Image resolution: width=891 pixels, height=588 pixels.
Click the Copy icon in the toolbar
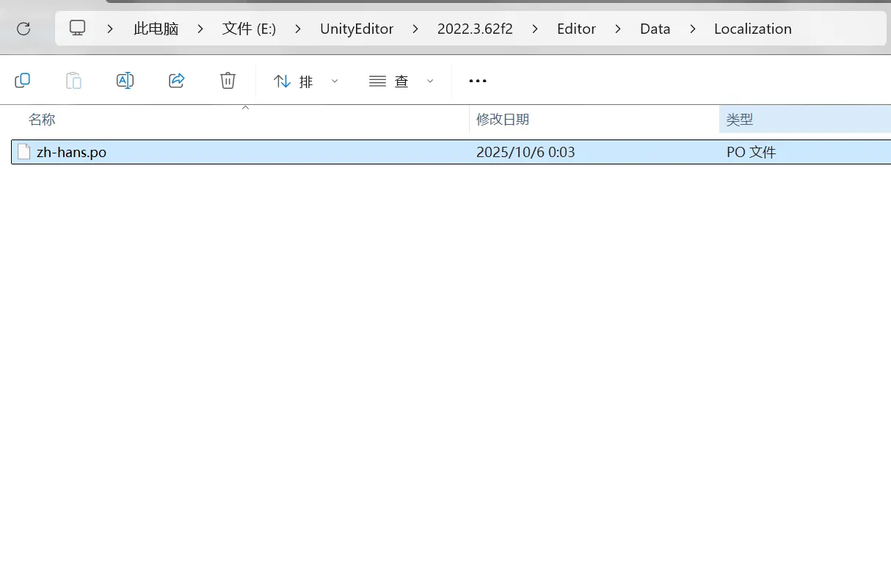click(x=23, y=81)
